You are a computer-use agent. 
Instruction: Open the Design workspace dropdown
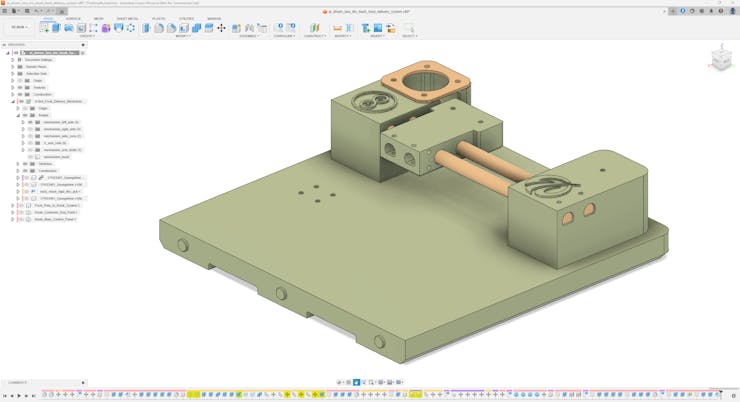pos(19,27)
